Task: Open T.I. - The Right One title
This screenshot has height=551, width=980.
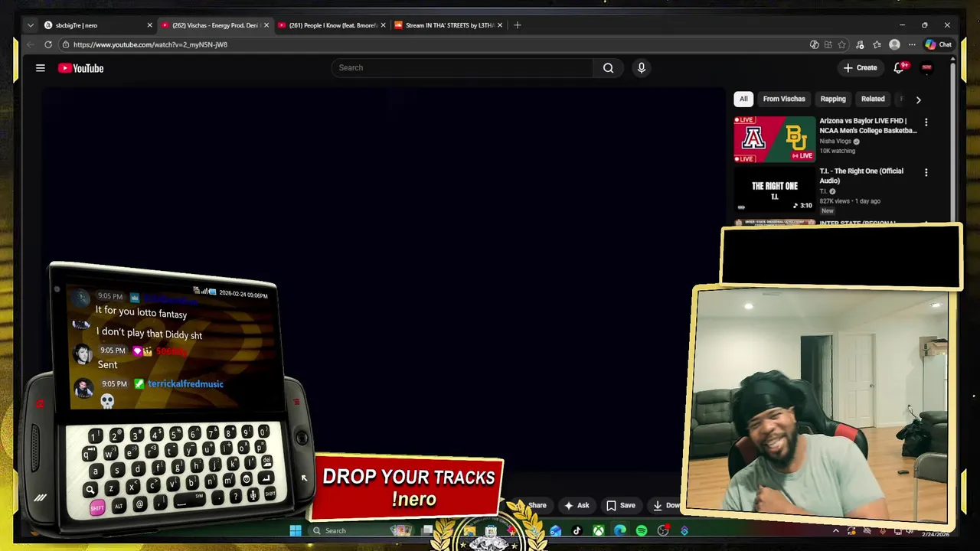Action: 861,176
